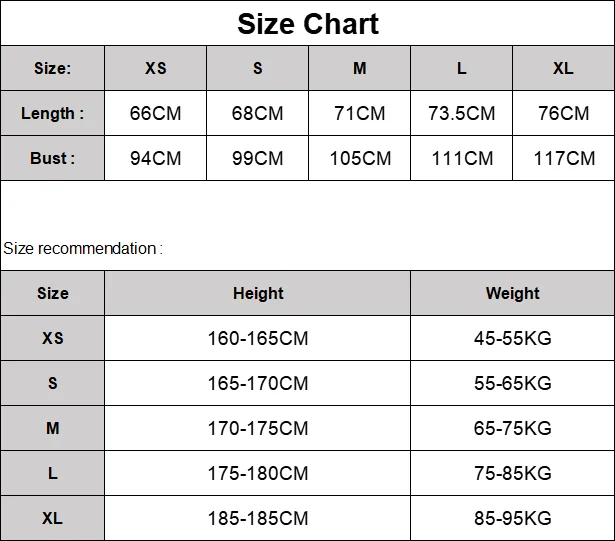This screenshot has width=615, height=541.
Task: Select the 185-185CM height cell
Action: pos(258,518)
